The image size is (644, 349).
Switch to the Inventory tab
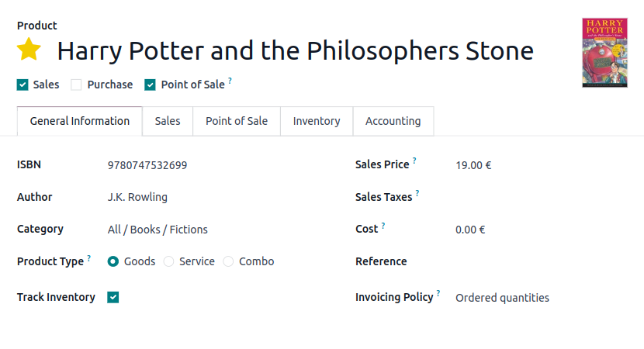[317, 121]
